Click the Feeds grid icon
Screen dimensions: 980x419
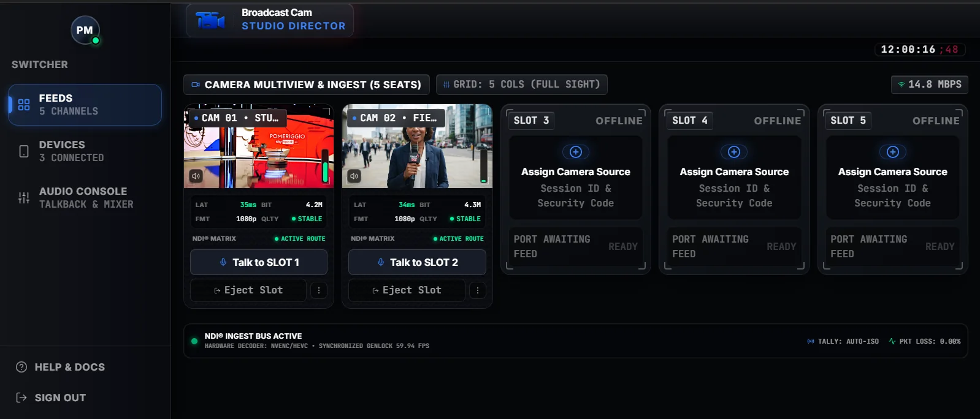[24, 105]
